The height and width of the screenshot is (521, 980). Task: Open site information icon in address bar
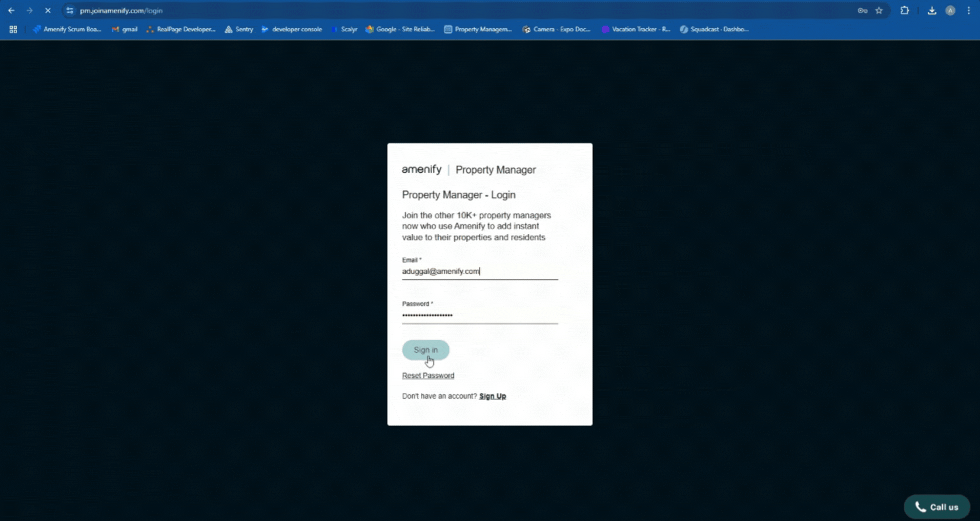[70, 10]
